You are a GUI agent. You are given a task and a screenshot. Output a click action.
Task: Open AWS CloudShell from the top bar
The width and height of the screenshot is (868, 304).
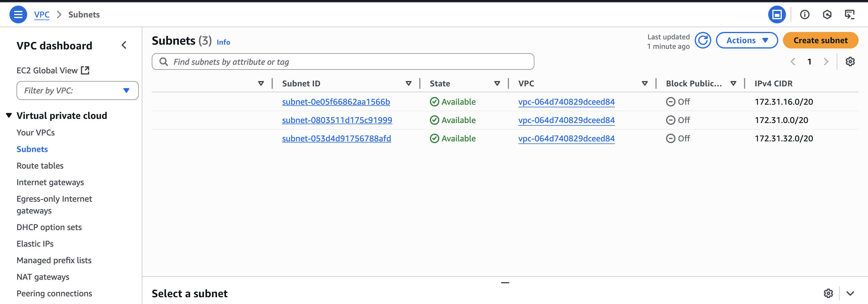(x=849, y=14)
